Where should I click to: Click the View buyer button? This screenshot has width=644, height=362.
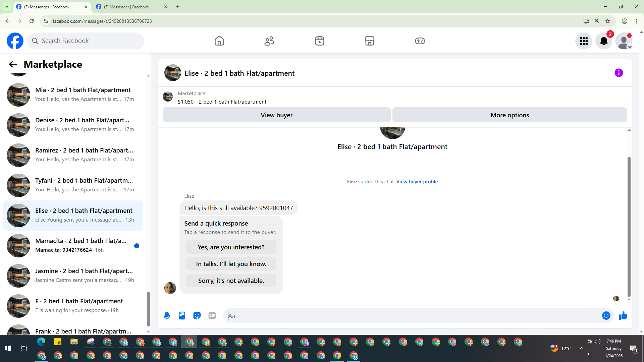tap(276, 115)
